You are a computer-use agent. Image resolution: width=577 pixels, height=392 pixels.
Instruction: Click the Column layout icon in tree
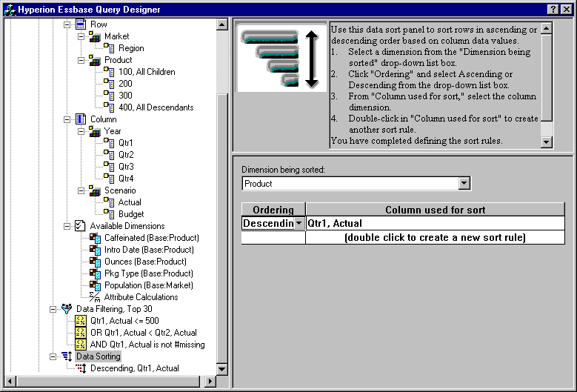81,119
